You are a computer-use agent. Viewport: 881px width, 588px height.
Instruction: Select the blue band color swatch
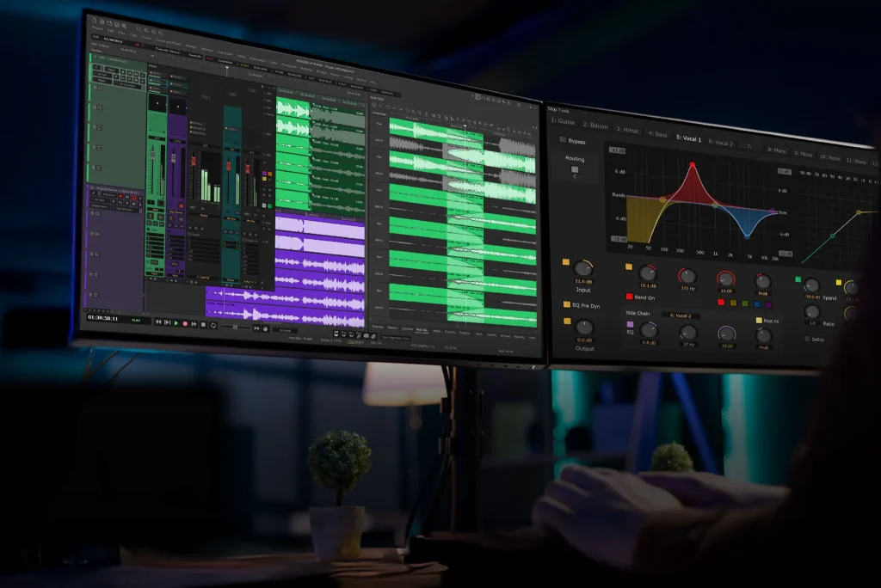point(757,303)
